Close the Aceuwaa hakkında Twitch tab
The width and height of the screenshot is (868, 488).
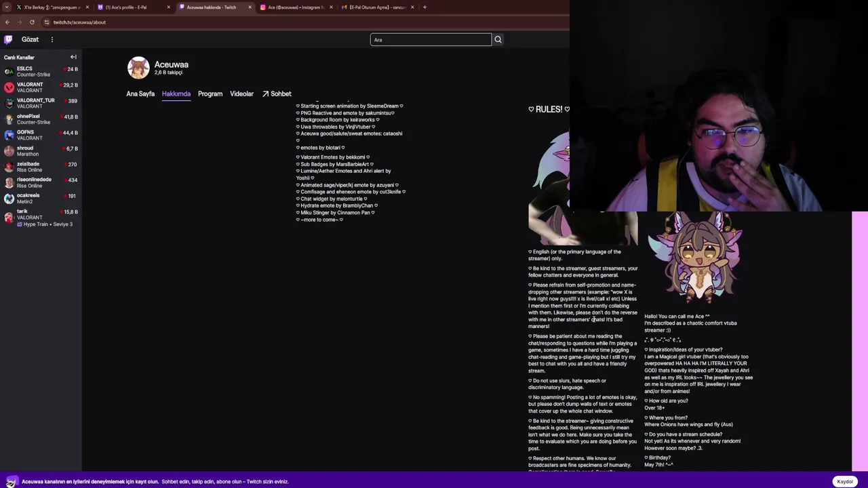(x=250, y=7)
